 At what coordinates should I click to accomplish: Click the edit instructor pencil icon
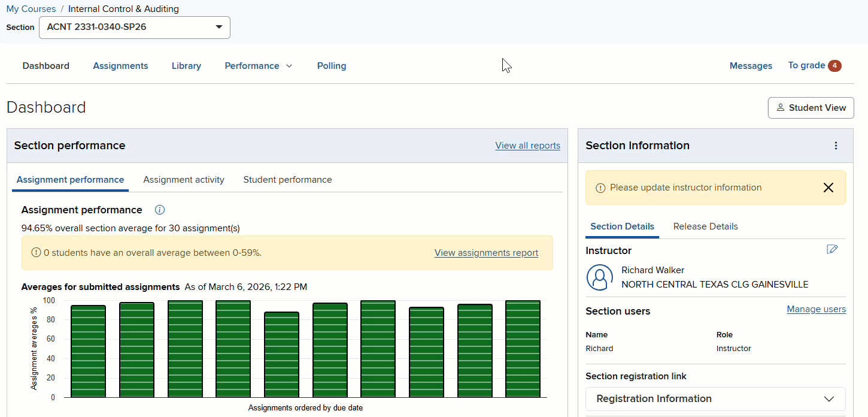tap(831, 249)
